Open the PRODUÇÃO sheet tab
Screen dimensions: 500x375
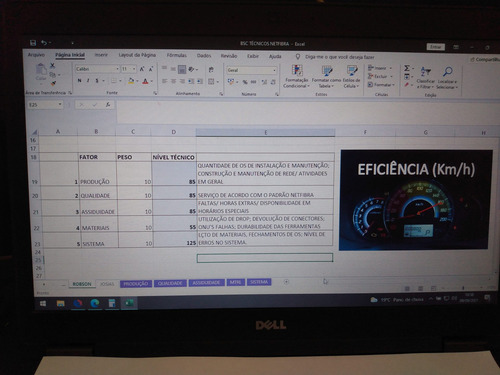pyautogui.click(x=136, y=284)
